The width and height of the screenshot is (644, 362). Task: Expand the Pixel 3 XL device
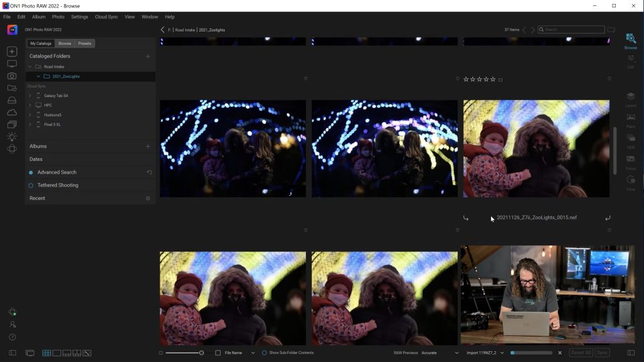click(x=30, y=125)
